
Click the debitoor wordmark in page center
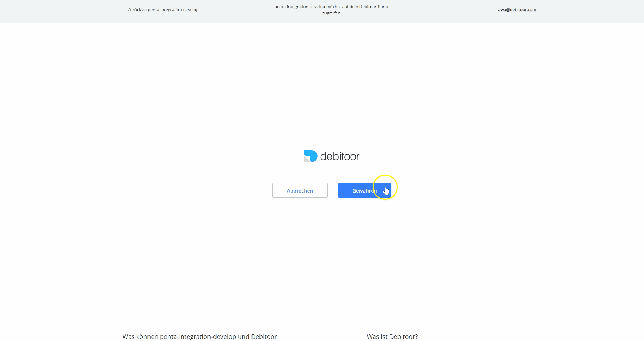pyautogui.click(x=340, y=156)
